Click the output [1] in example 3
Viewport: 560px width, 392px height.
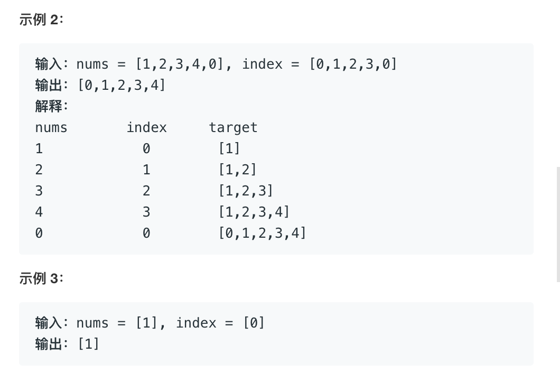[88, 344]
